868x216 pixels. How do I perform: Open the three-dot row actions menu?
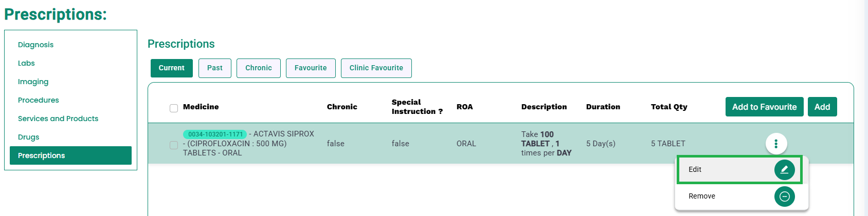776,144
